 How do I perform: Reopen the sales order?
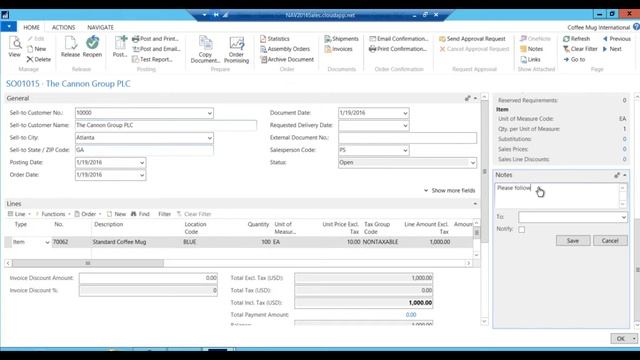[x=92, y=47]
